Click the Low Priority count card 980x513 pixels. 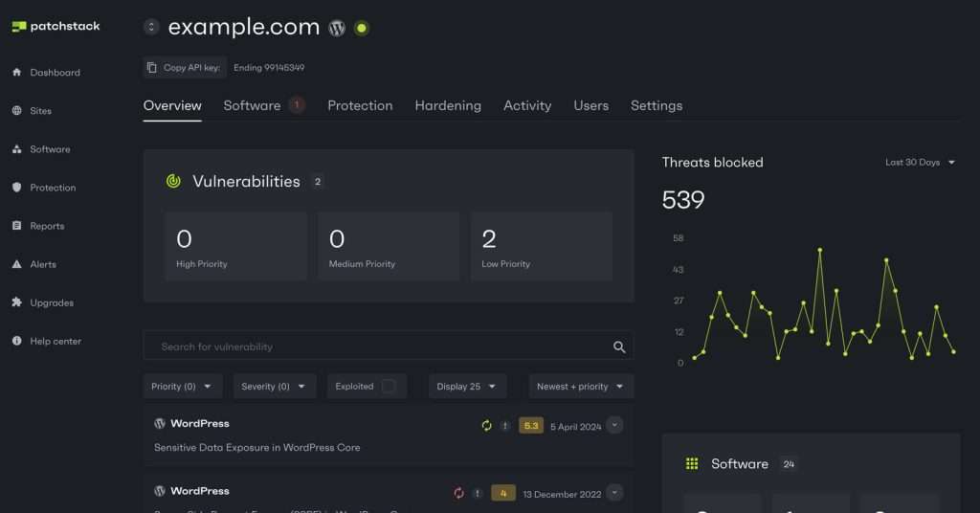(x=542, y=246)
